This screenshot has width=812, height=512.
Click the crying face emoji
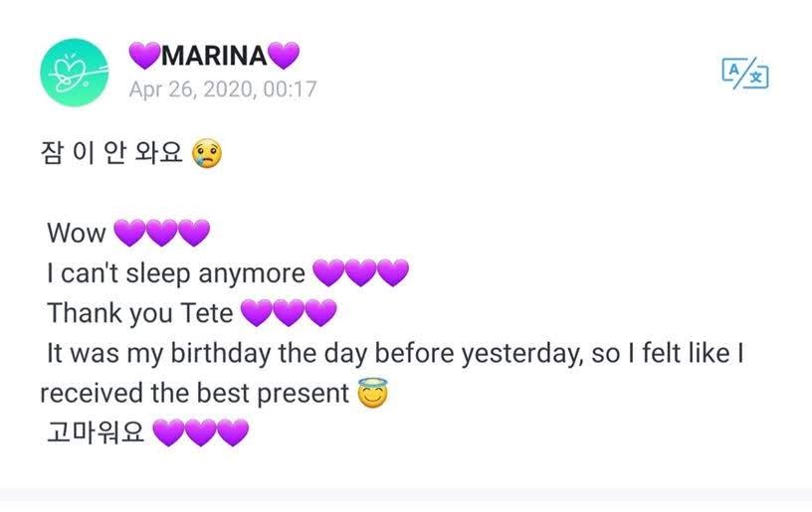(207, 153)
